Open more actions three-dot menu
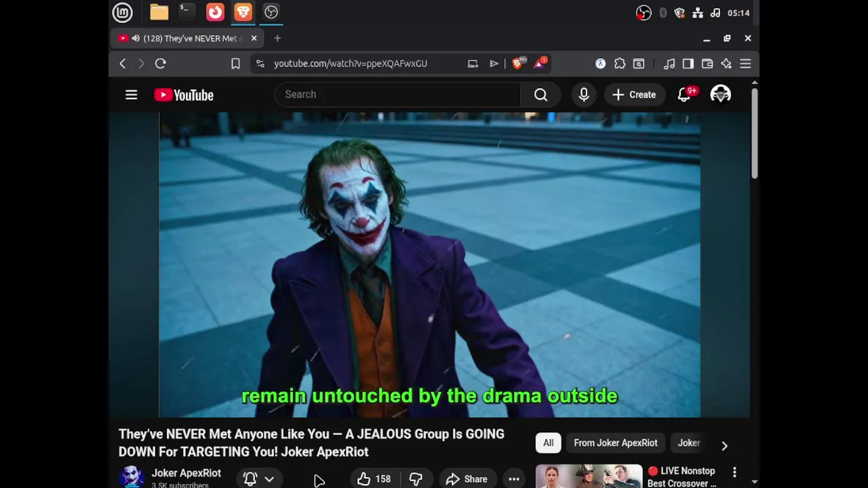This screenshot has height=488, width=868. (514, 479)
